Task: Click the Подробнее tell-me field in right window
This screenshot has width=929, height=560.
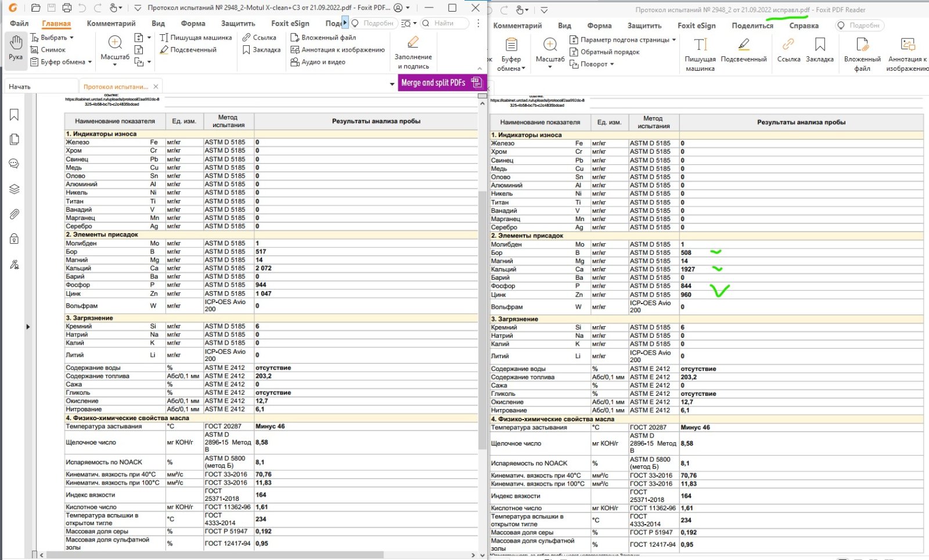Action: tap(860, 26)
